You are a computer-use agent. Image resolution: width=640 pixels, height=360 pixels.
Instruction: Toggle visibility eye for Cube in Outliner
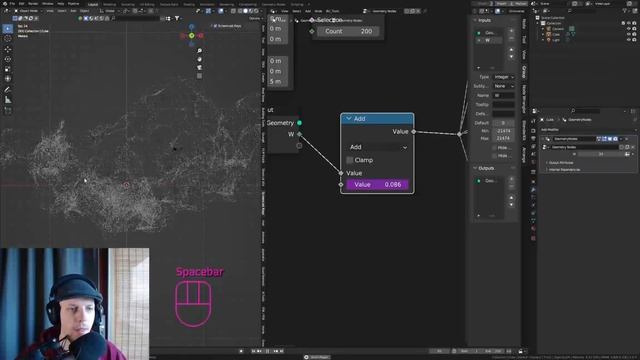(x=629, y=35)
